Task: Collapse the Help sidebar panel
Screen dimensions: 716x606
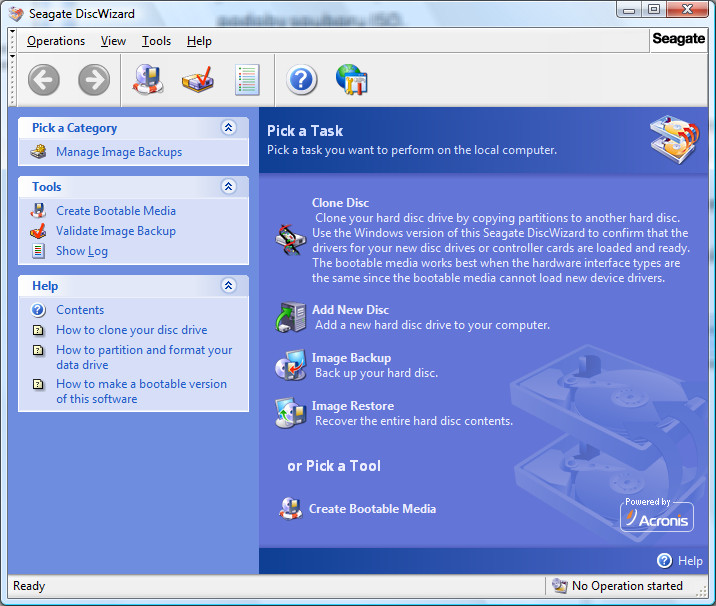Action: tap(228, 285)
